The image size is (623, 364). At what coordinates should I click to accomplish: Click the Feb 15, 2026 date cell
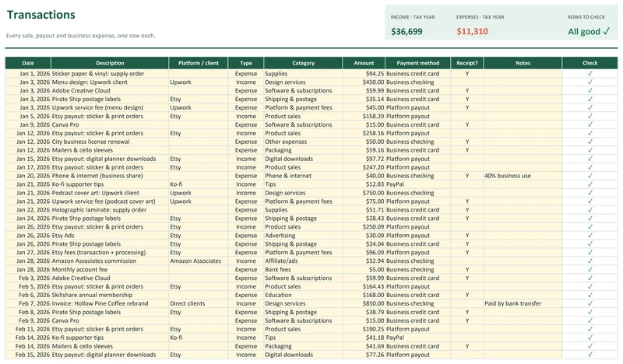[x=28, y=355]
